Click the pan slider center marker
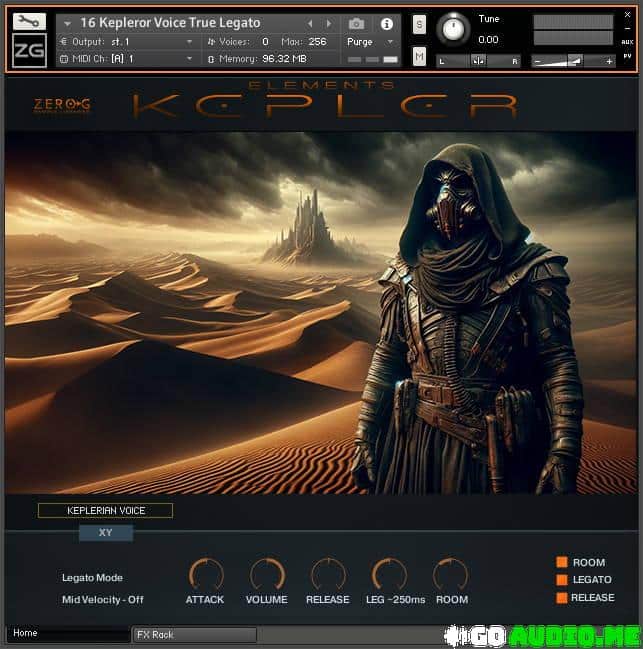The image size is (643, 649). coord(478,61)
